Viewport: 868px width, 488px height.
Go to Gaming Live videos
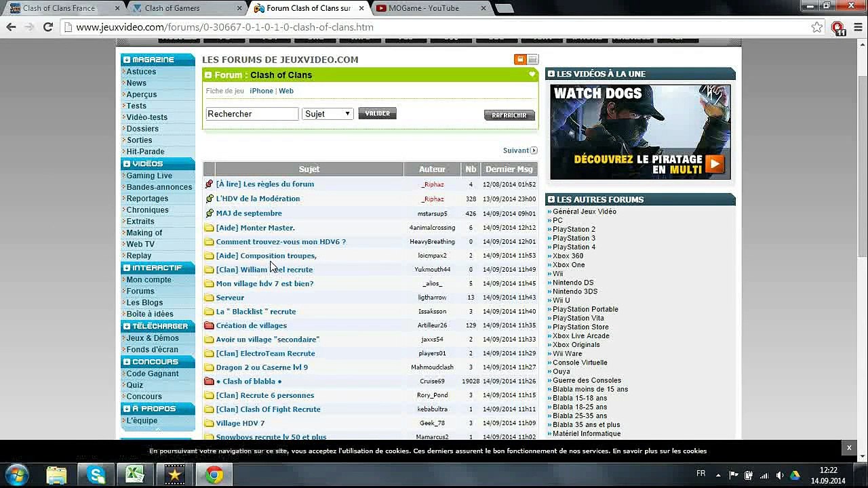pyautogui.click(x=149, y=176)
